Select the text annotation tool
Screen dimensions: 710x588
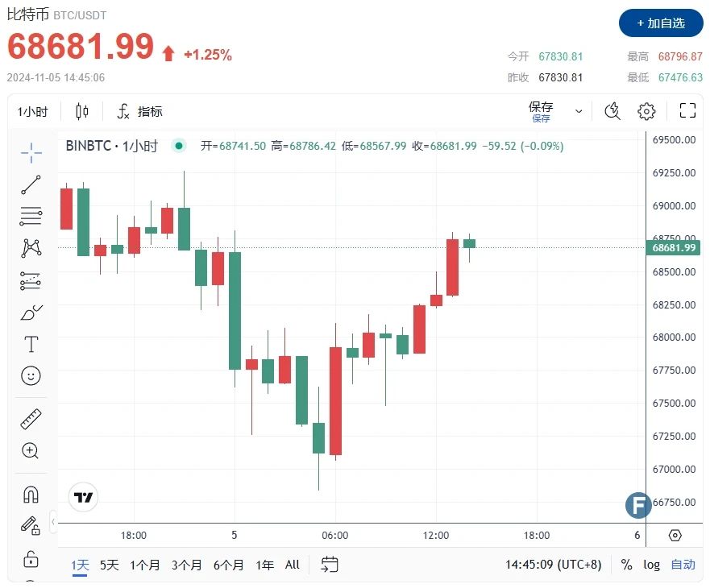[x=31, y=345]
